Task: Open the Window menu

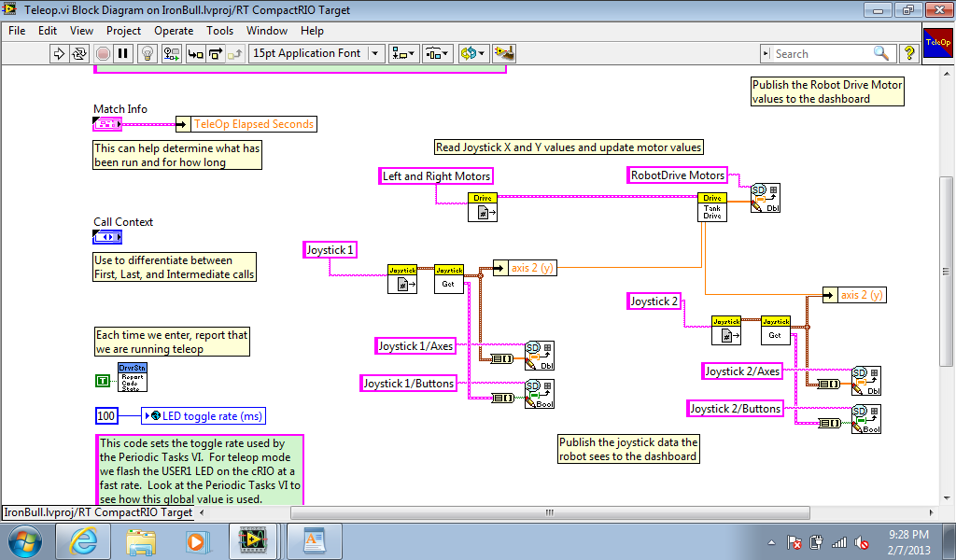Action: [x=267, y=31]
